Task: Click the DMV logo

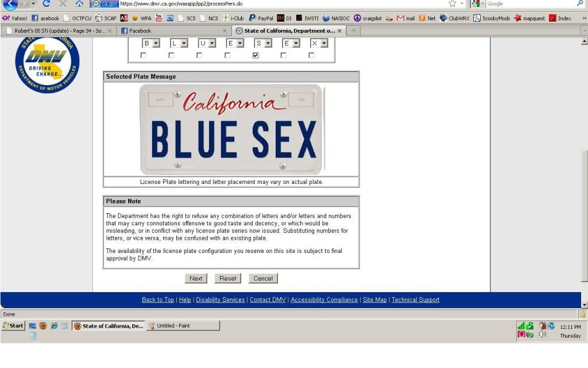Action: point(47,64)
